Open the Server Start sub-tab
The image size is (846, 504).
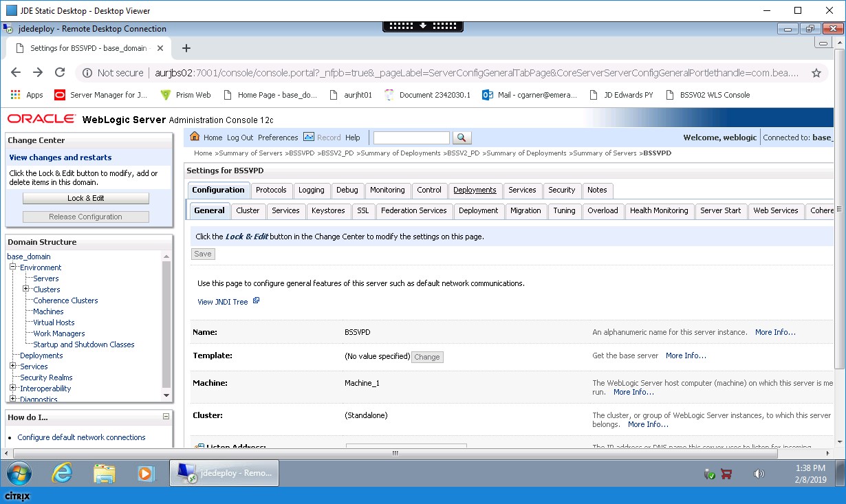pos(720,210)
